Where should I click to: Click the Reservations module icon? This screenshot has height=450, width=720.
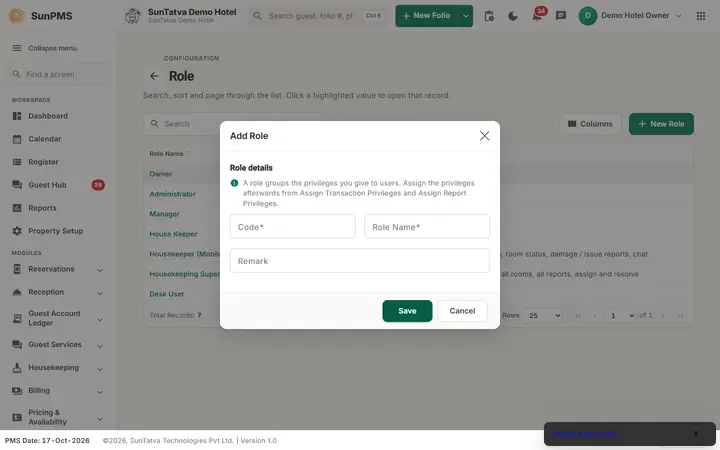click(x=17, y=269)
